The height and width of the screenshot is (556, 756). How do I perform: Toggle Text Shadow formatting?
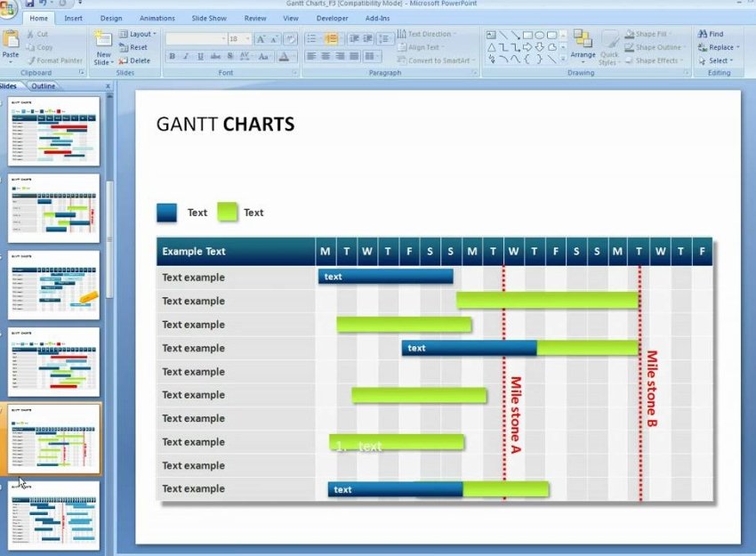(x=230, y=56)
